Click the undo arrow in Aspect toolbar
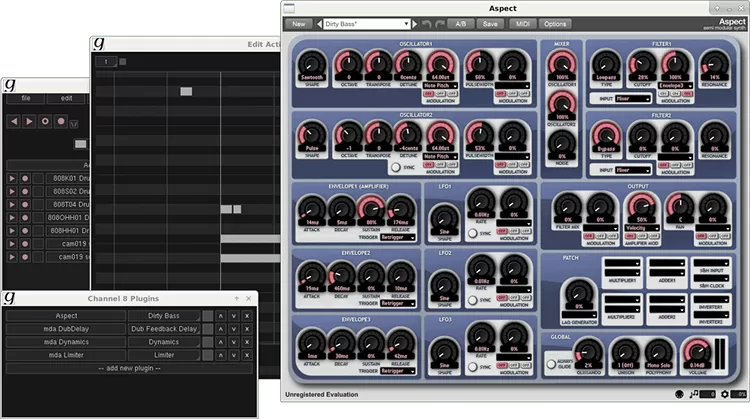This screenshot has width=750, height=419. click(x=427, y=24)
